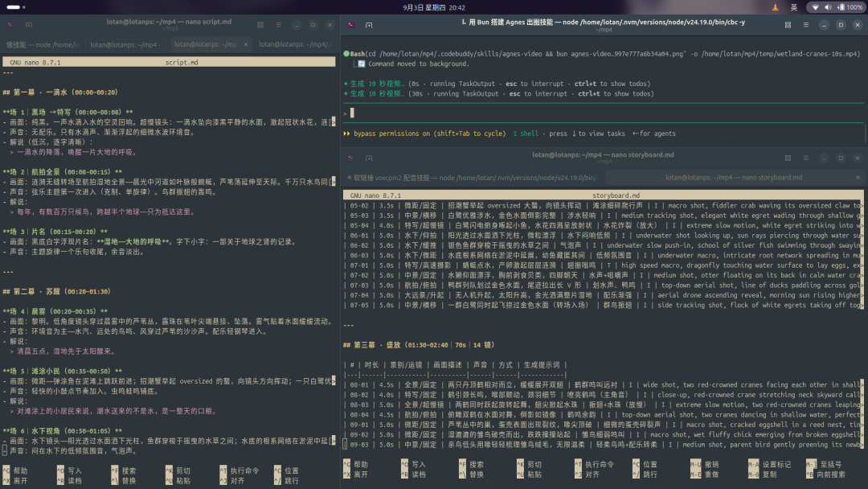Switch to the 做技能 node tab

(43, 44)
